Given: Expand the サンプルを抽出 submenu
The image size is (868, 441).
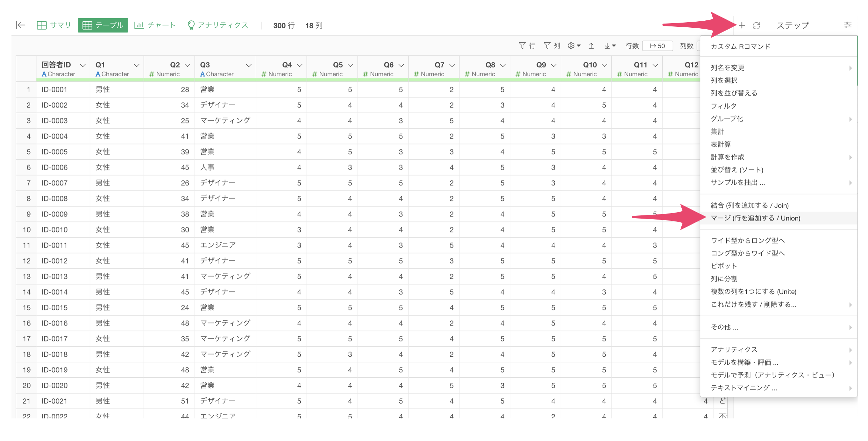Looking at the screenshot, I should click(779, 183).
